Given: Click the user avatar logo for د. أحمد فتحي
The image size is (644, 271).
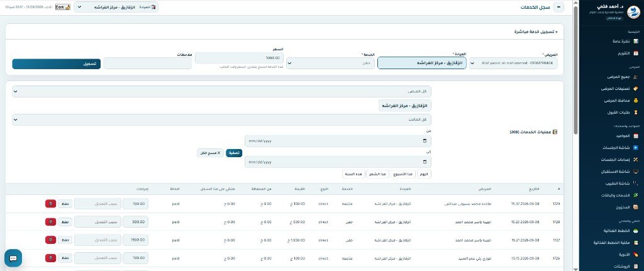Looking at the screenshot, I should click(x=634, y=11).
